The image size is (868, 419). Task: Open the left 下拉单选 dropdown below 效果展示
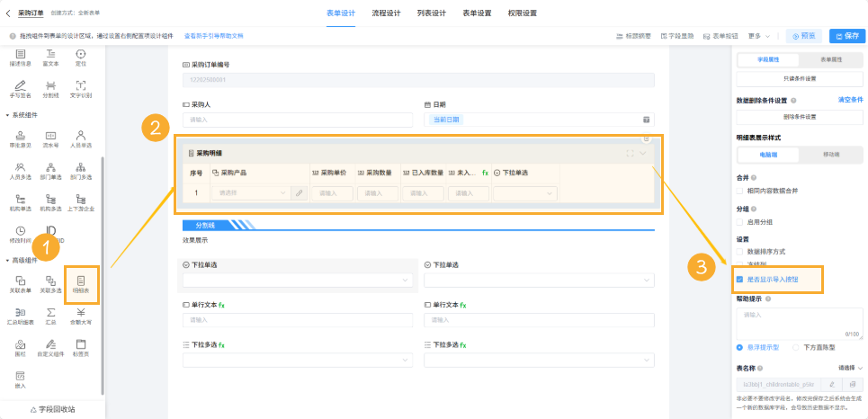pos(298,281)
